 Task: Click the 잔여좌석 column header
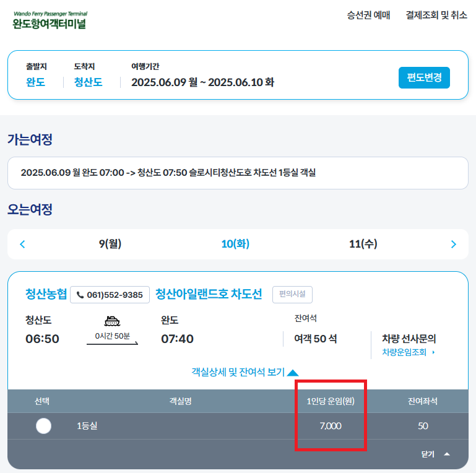click(423, 401)
